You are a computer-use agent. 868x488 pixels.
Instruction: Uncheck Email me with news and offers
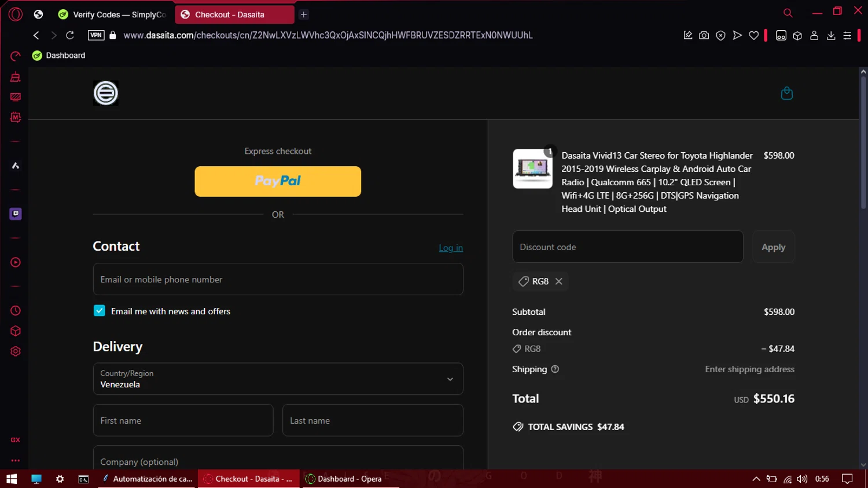tap(100, 311)
